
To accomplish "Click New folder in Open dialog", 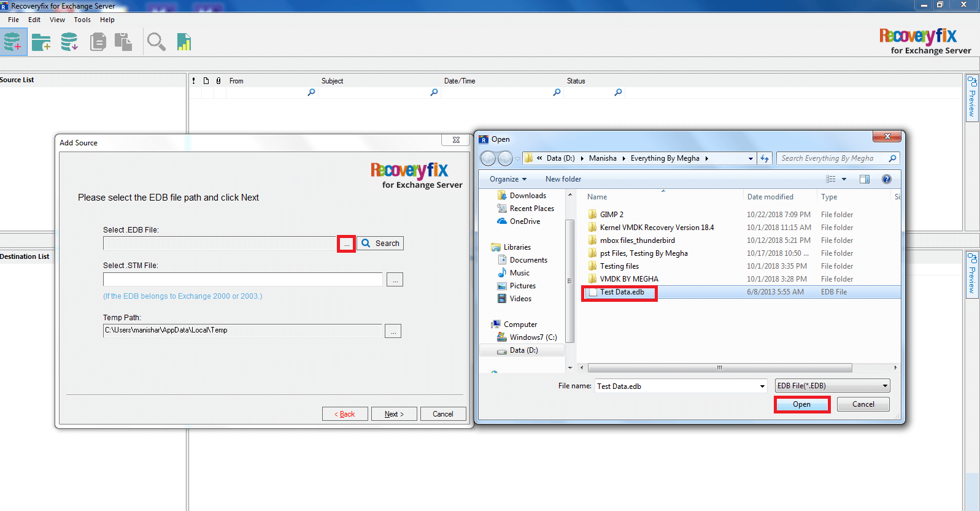I will pos(563,179).
